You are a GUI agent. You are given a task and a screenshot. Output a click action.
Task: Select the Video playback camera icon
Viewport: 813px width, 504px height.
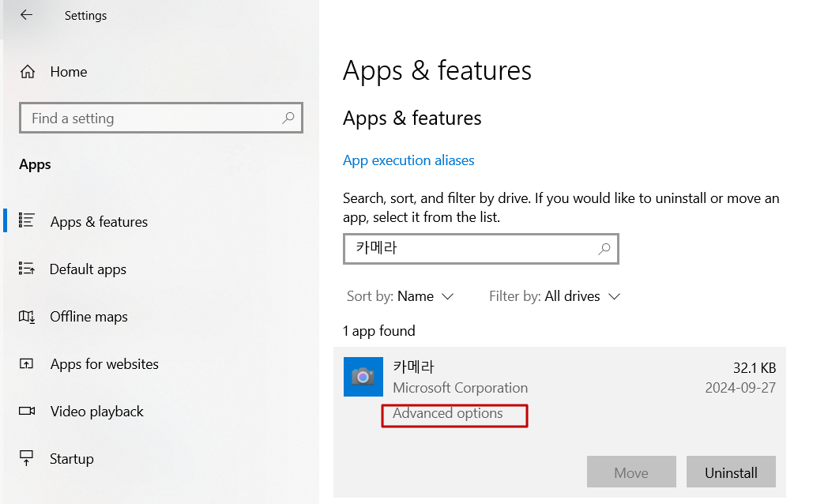click(27, 412)
